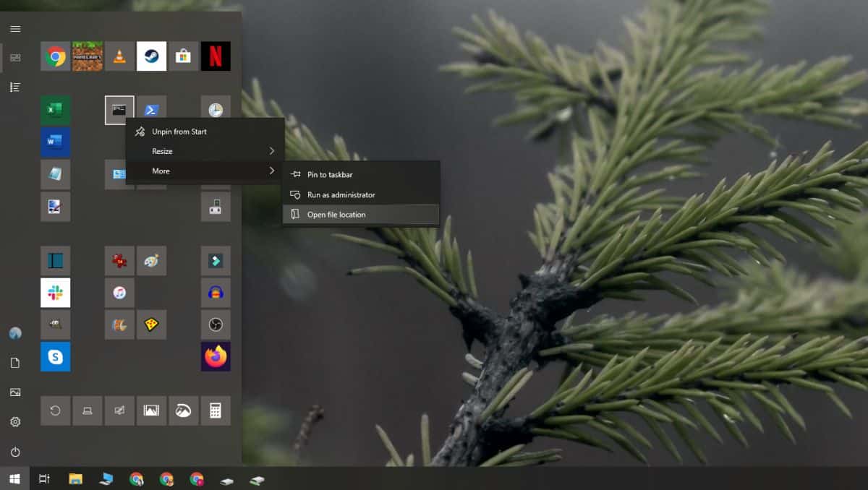The width and height of the screenshot is (868, 490).
Task: Expand the Resize submenu arrow
Action: click(272, 151)
